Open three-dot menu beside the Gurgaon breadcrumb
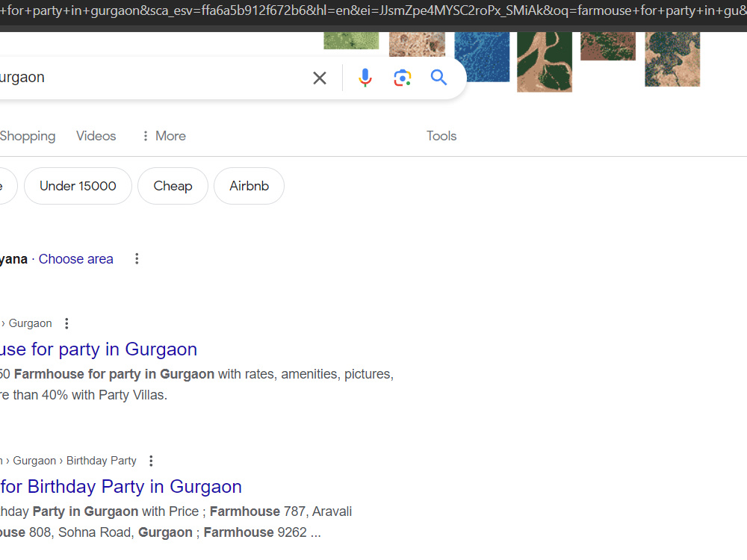This screenshot has width=747, height=560. pyautogui.click(x=66, y=323)
